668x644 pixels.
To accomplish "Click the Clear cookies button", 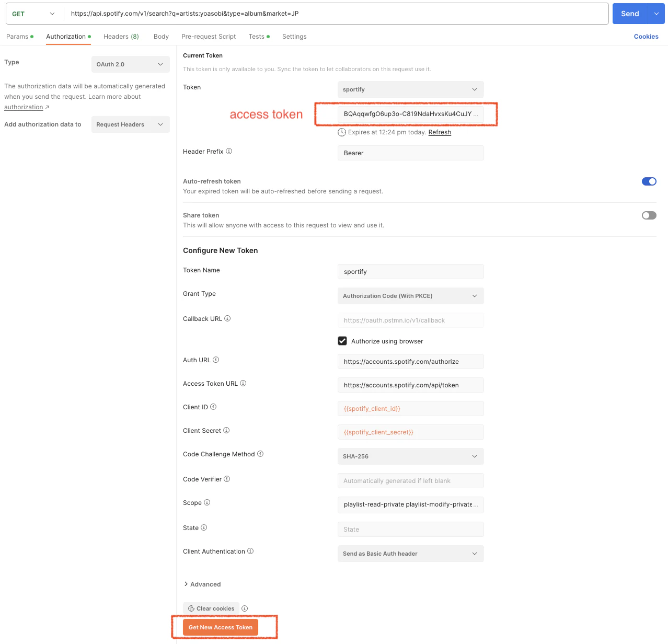I will tap(211, 608).
